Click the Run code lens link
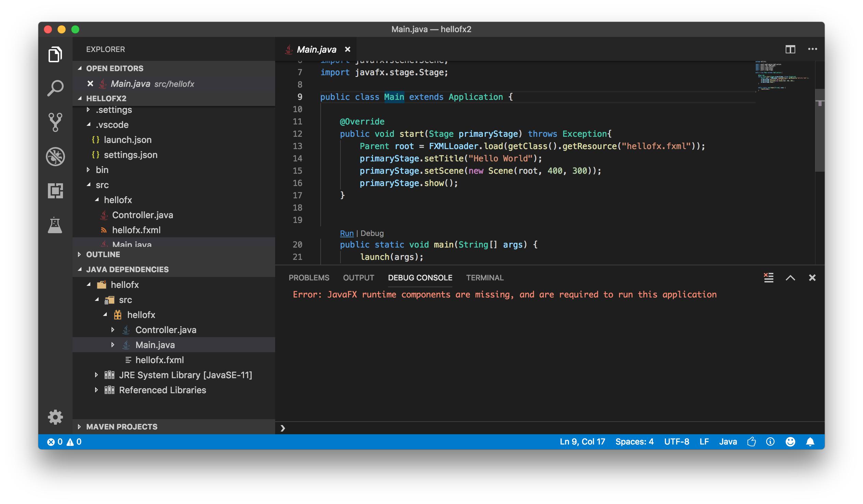 pyautogui.click(x=347, y=233)
